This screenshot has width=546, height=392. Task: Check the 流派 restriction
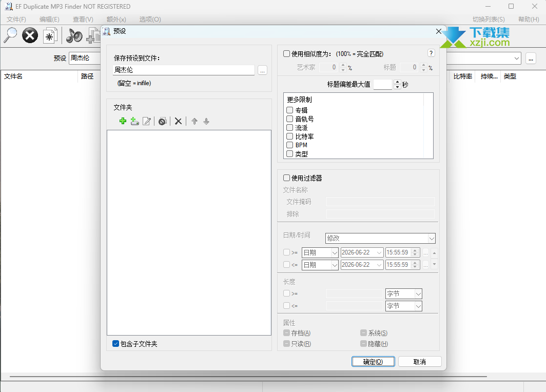click(x=289, y=127)
